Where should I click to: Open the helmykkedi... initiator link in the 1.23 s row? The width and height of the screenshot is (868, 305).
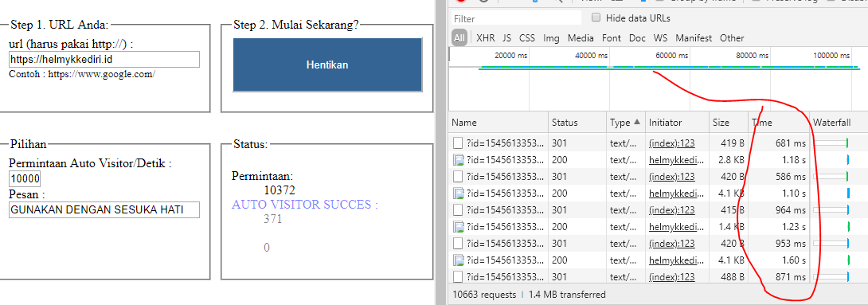coord(677,227)
